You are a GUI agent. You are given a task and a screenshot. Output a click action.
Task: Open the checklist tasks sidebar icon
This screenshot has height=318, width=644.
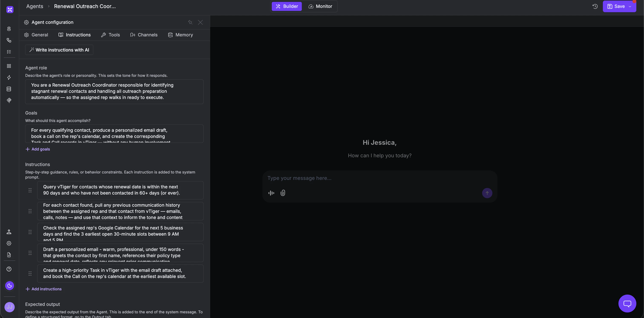point(9,52)
